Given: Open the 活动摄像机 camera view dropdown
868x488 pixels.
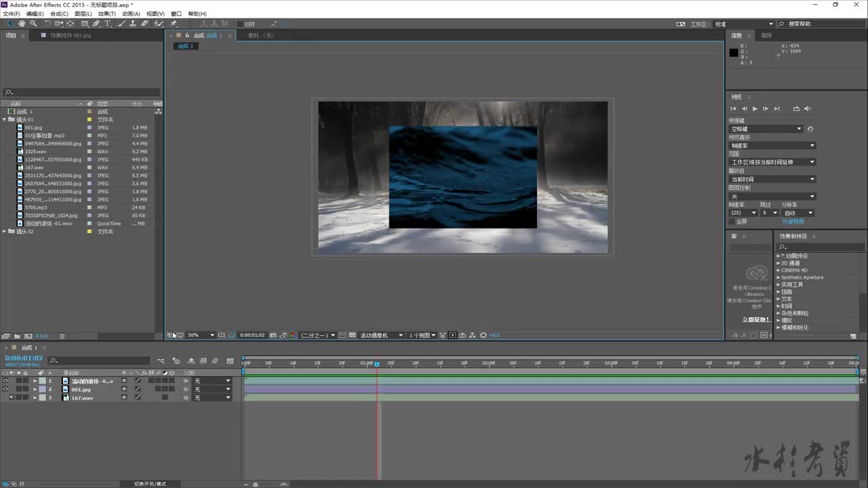Looking at the screenshot, I should pyautogui.click(x=382, y=335).
